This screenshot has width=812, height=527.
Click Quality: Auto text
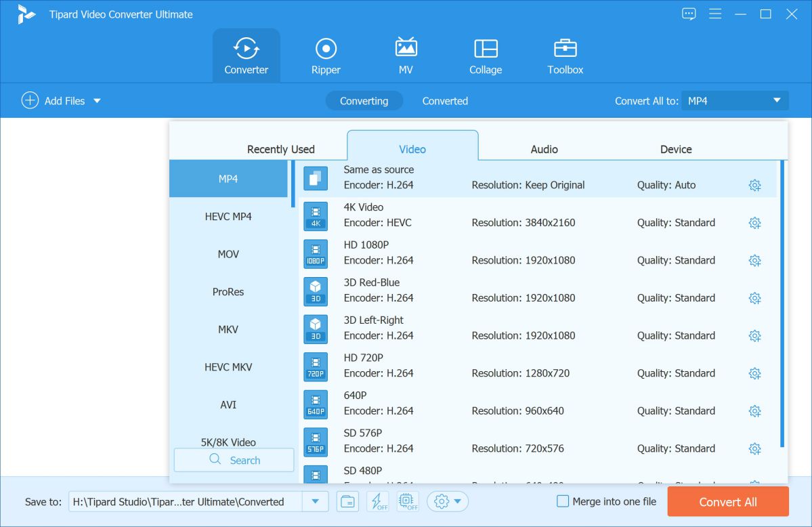click(666, 185)
